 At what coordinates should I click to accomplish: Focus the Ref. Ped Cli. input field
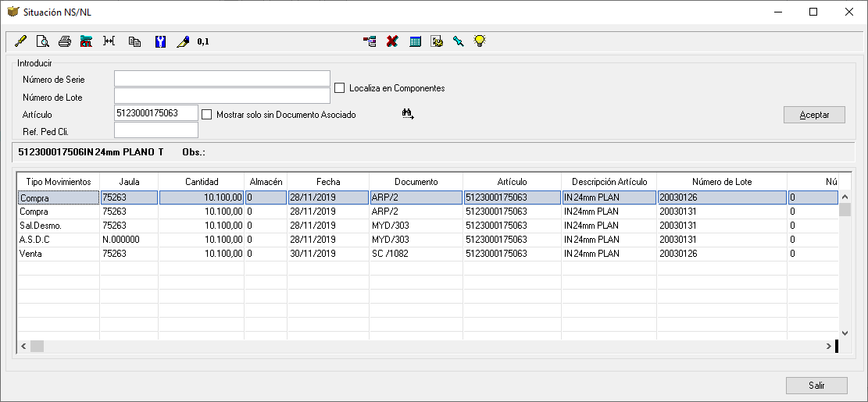pos(156,130)
